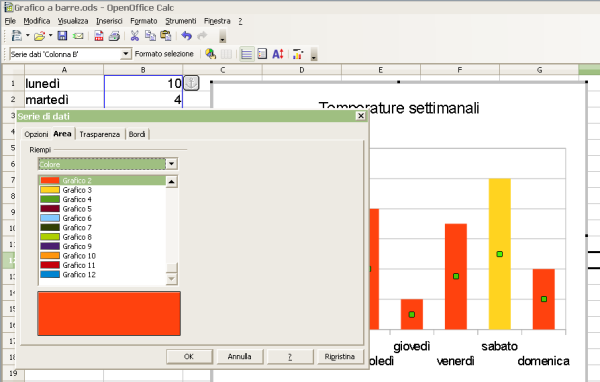The image size is (600, 382).
Task: Select Grafico 4 green color
Action: click(102, 199)
